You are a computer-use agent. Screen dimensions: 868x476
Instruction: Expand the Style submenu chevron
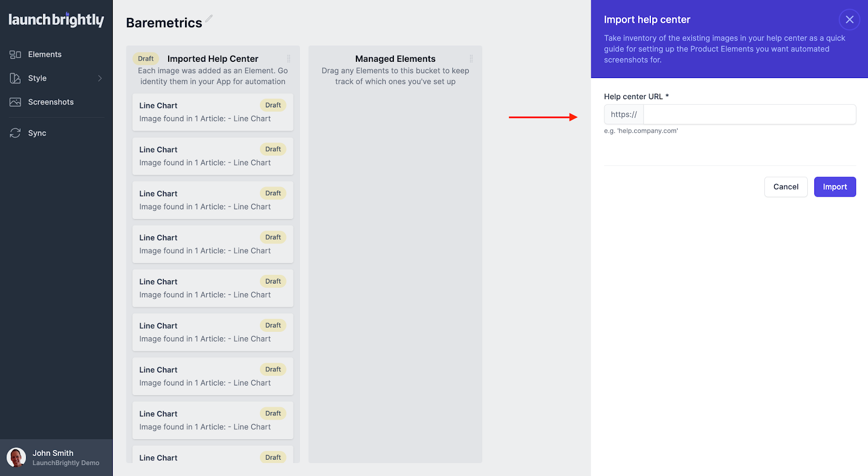[x=100, y=79]
